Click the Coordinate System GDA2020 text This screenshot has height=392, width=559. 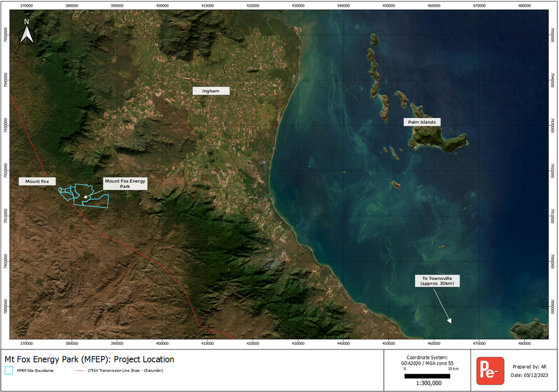pos(427,360)
